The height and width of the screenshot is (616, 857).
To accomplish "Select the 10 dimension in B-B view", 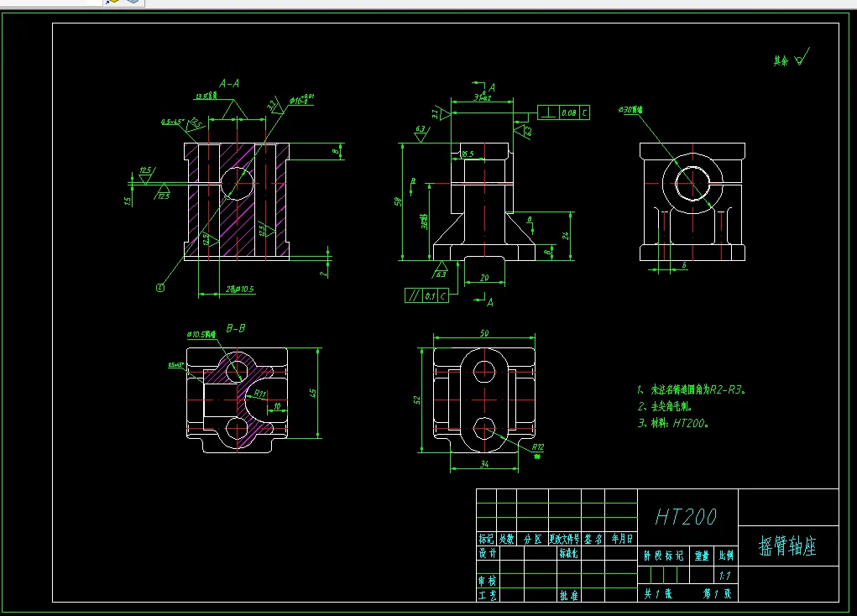I will 277,406.
